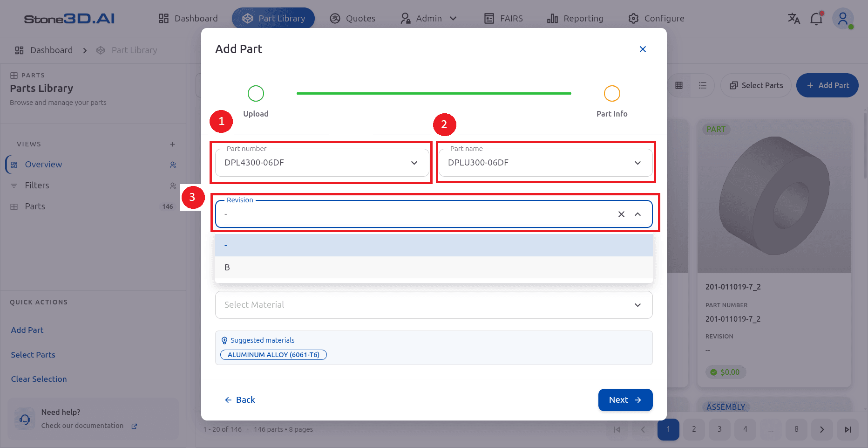The width and height of the screenshot is (868, 448).
Task: Open the FAIRS nav tab
Action: pos(503,19)
